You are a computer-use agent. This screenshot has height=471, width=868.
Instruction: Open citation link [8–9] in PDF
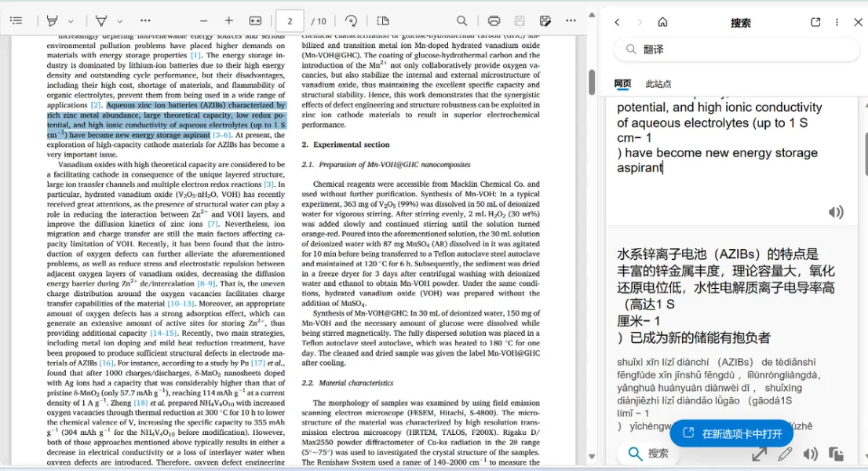[x=206, y=284]
